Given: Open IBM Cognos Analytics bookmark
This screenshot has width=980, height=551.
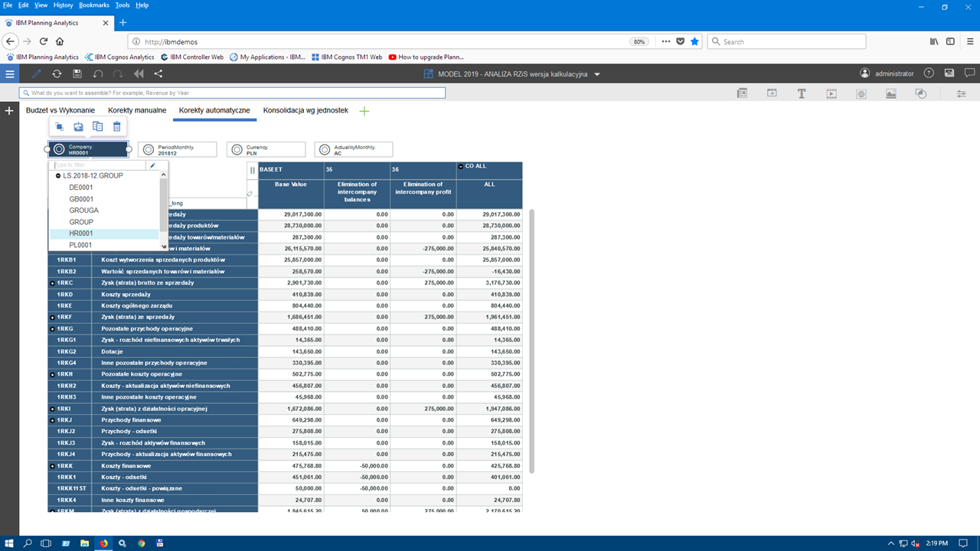Looking at the screenshot, I should (119, 57).
